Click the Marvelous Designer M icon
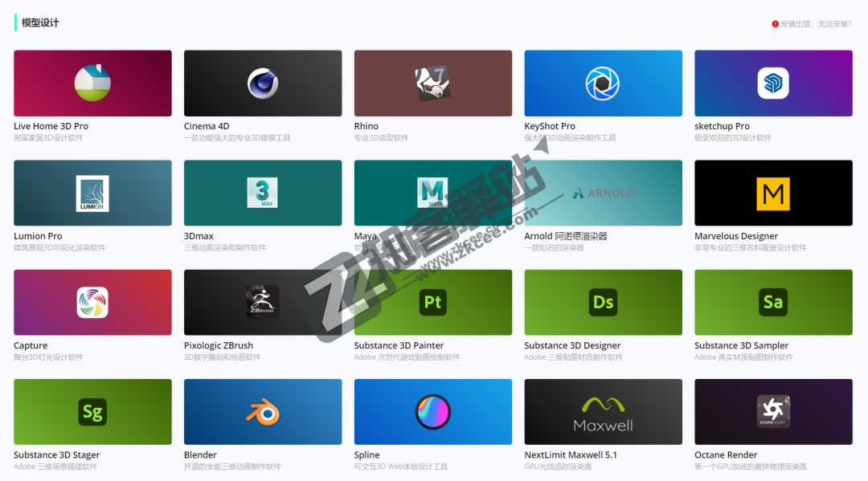The image size is (868, 481). point(773,194)
